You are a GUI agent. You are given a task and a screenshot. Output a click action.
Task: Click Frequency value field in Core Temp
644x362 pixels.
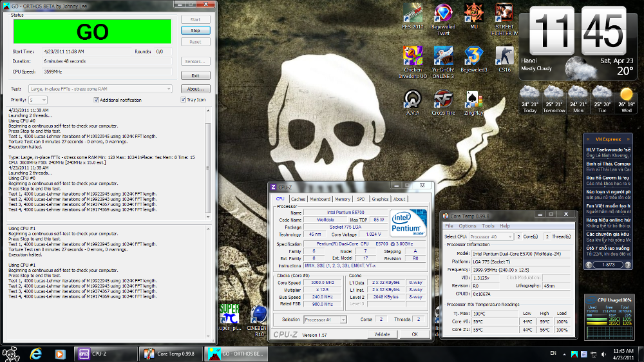point(521,270)
